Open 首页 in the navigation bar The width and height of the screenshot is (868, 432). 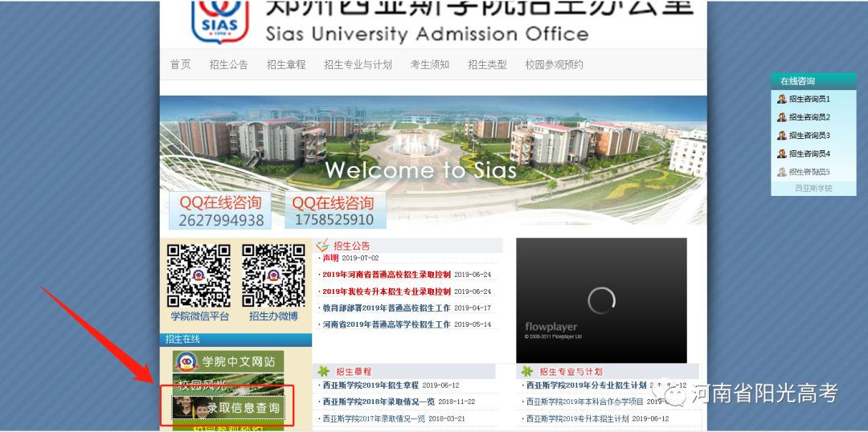(180, 65)
